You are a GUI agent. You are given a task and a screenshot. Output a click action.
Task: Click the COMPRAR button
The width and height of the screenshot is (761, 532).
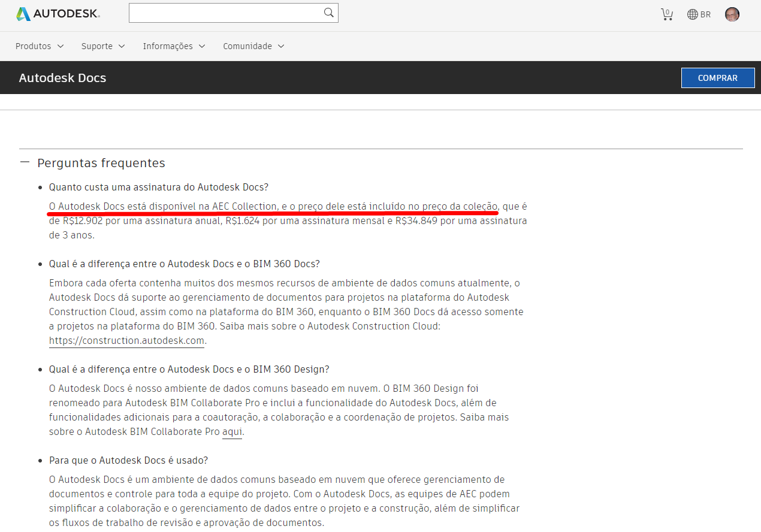717,77
